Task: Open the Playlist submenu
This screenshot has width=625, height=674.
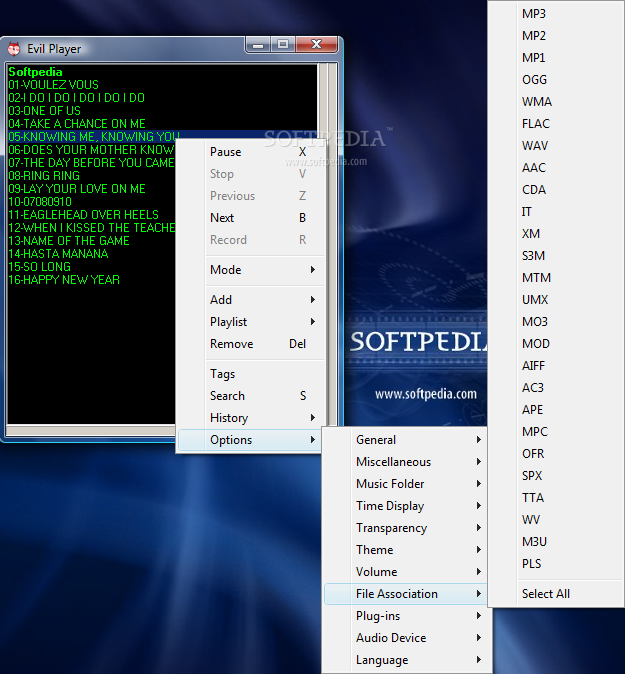Action: pyautogui.click(x=251, y=322)
